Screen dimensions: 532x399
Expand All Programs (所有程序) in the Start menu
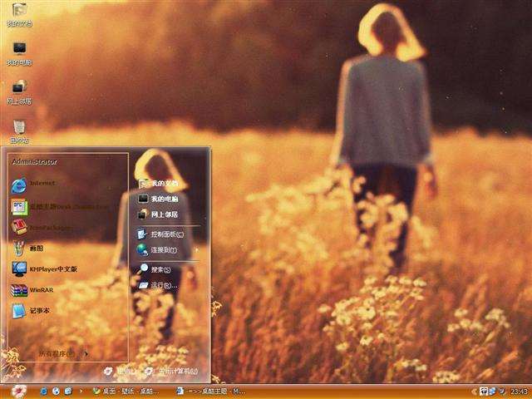tap(63, 354)
